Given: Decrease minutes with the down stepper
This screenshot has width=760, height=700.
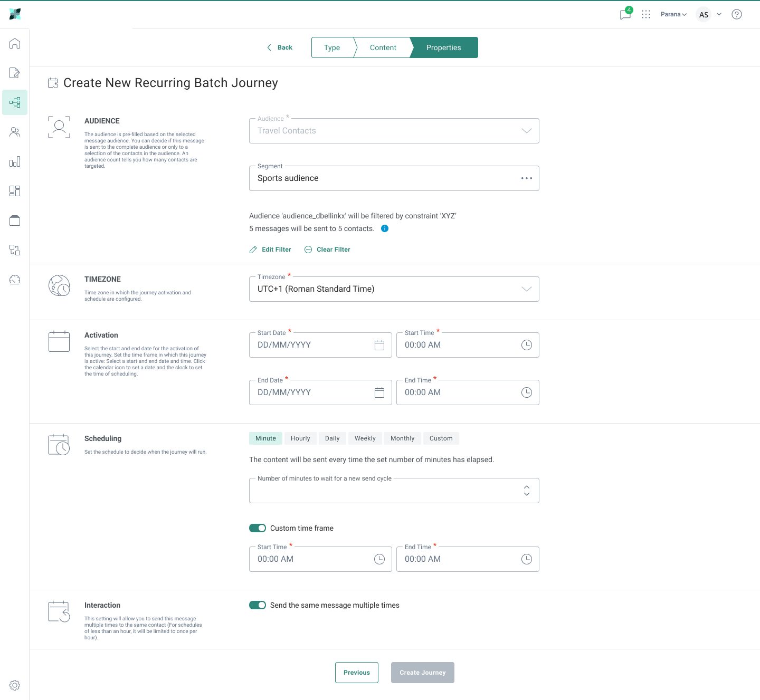Looking at the screenshot, I should pyautogui.click(x=527, y=494).
